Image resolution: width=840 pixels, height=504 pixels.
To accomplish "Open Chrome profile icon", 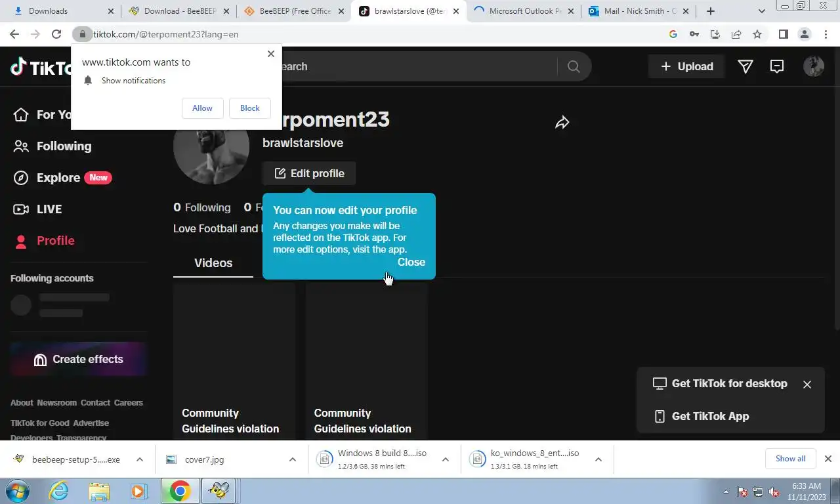I will (805, 34).
